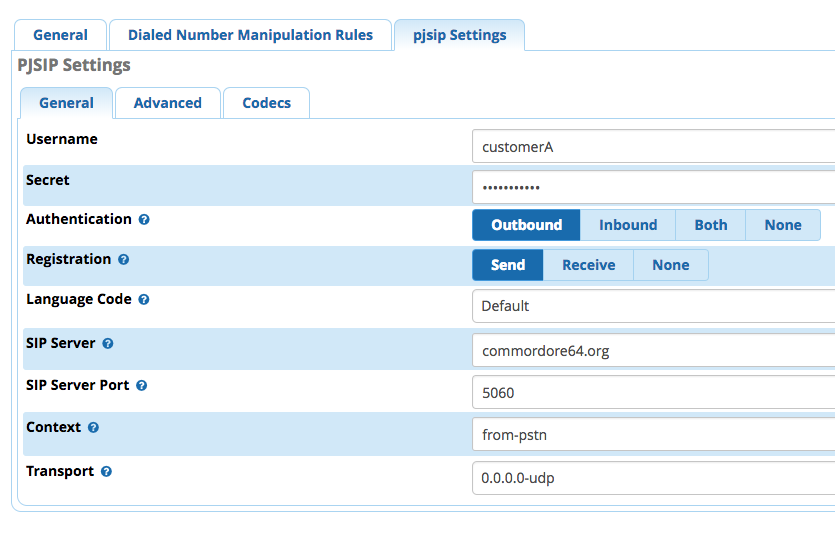The height and width of the screenshot is (549, 835).
Task: Set Registration to None
Action: tap(670, 265)
